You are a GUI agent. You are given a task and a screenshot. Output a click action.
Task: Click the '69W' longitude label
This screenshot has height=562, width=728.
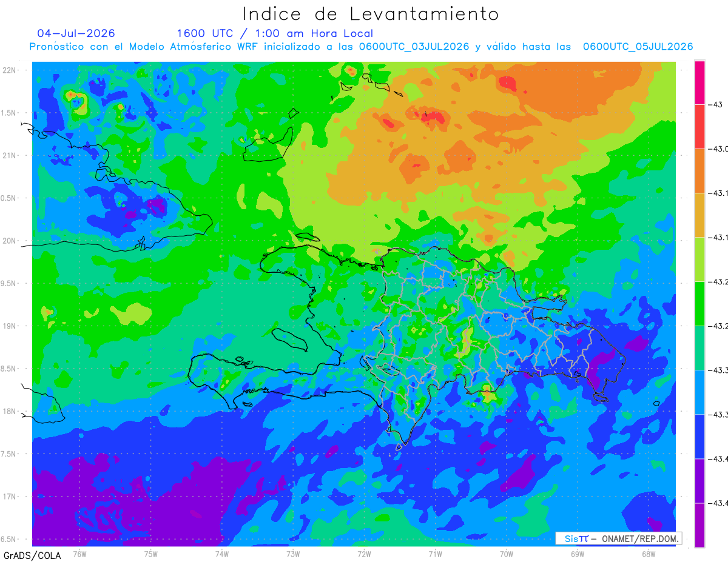(578, 554)
